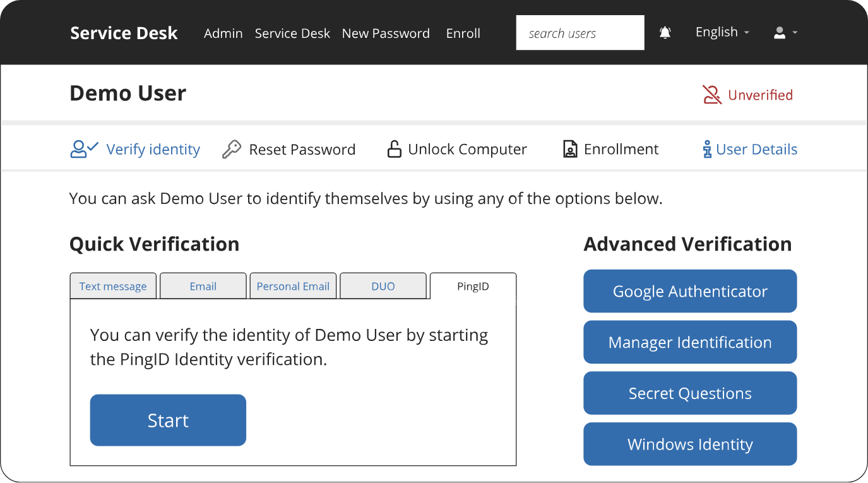Click the red Unverified user icon
This screenshot has width=868, height=483.
712,95
